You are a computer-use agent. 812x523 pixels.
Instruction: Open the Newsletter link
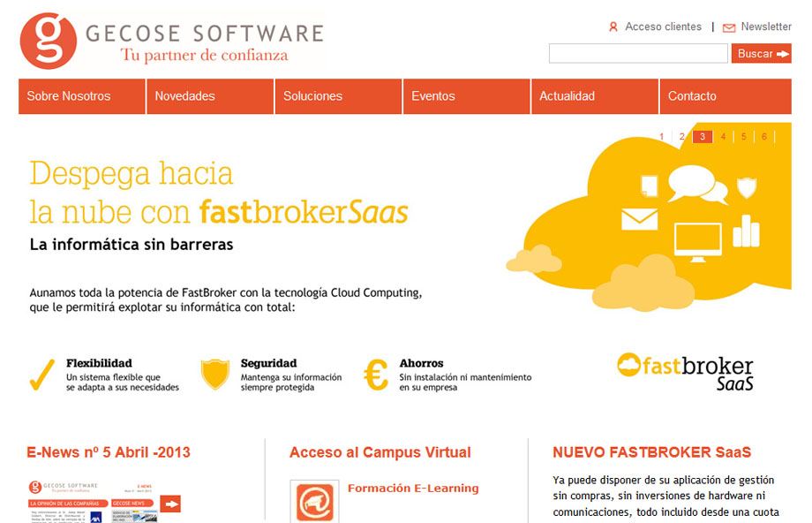pos(766,27)
